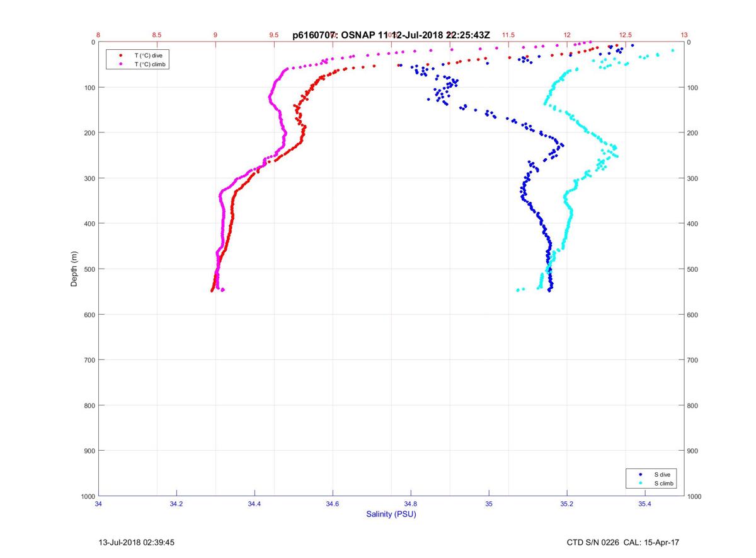Click depth tick '300' on left axis
The height and width of the screenshot is (558, 756).
click(89, 178)
